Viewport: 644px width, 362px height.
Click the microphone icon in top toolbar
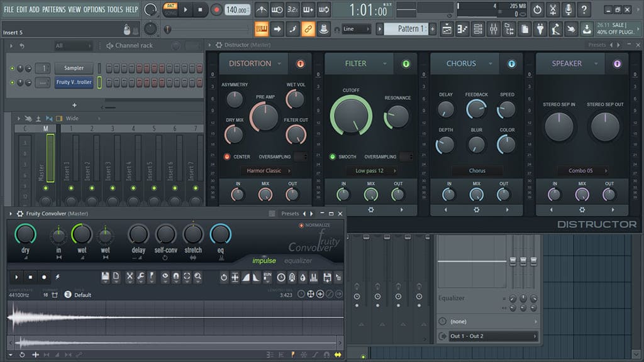point(569,9)
